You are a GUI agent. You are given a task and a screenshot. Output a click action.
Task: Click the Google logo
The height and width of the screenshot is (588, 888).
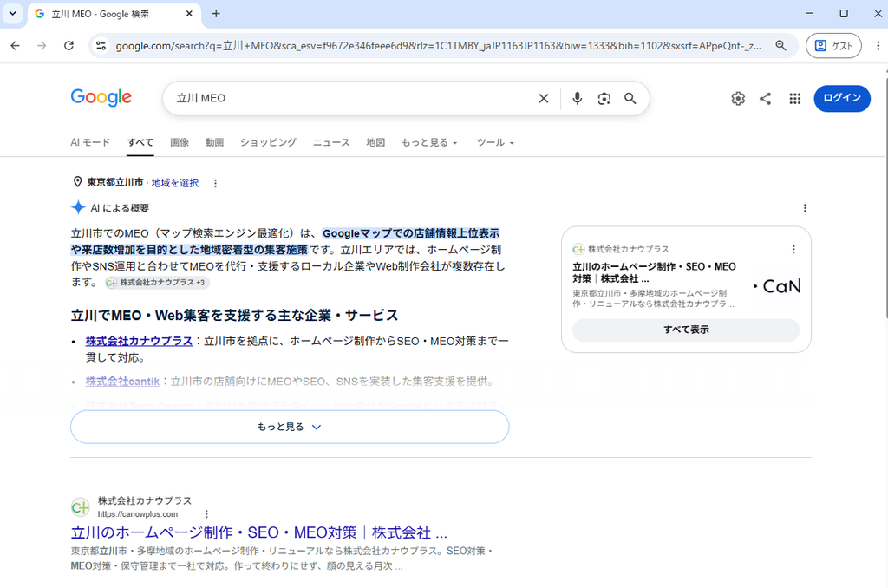pos(101,97)
